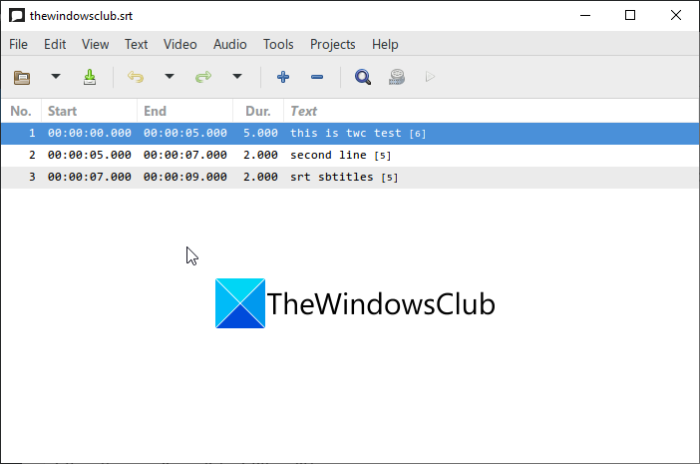700x464 pixels.
Task: Click the No. column header
Action: tap(21, 111)
